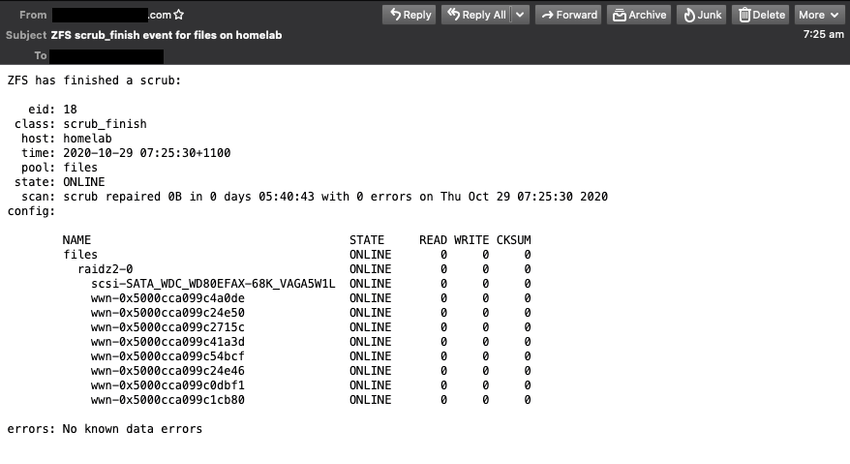The width and height of the screenshot is (850, 464).
Task: Click the time value 2020-10-29 07:25:30+1100
Action: point(147,153)
